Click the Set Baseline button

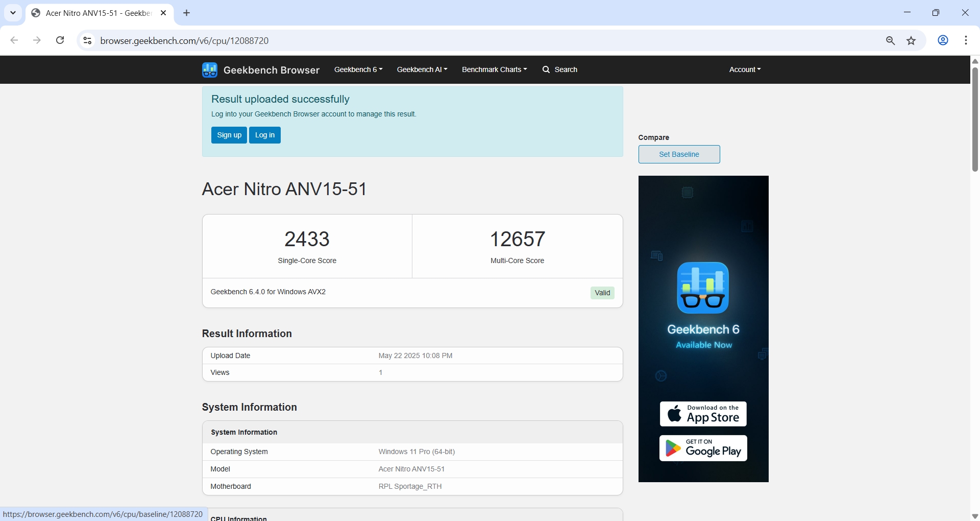[x=679, y=154]
